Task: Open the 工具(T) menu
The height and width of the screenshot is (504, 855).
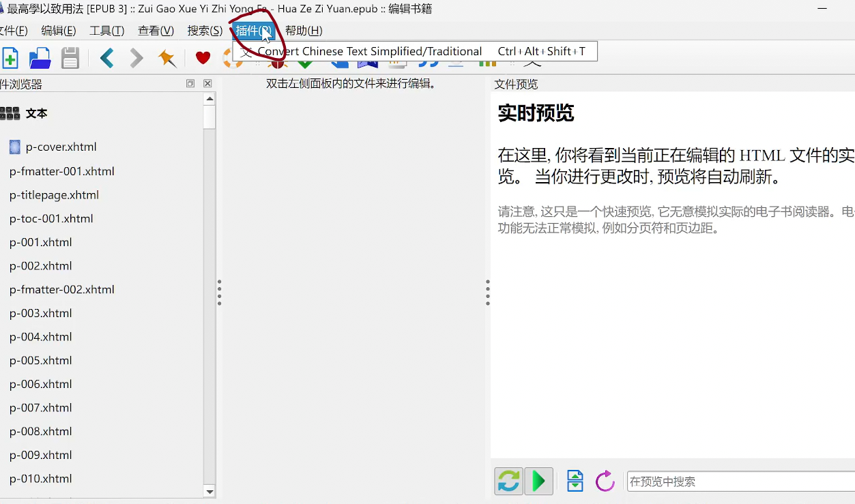Action: pyautogui.click(x=107, y=31)
